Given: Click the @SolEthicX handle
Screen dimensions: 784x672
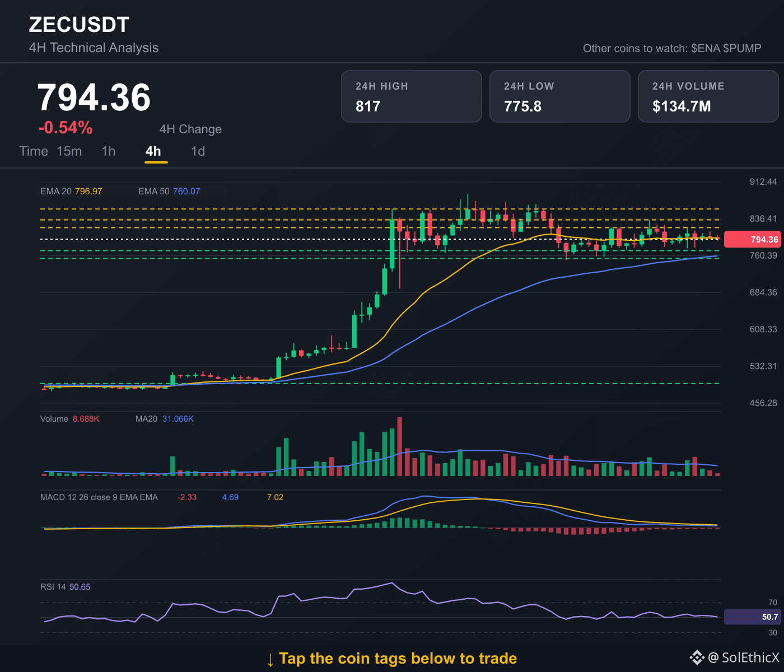Looking at the screenshot, I should (x=744, y=657).
